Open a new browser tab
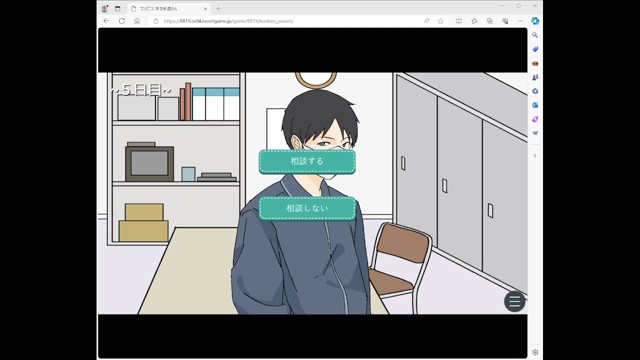The width and height of the screenshot is (640, 360). pos(218,9)
